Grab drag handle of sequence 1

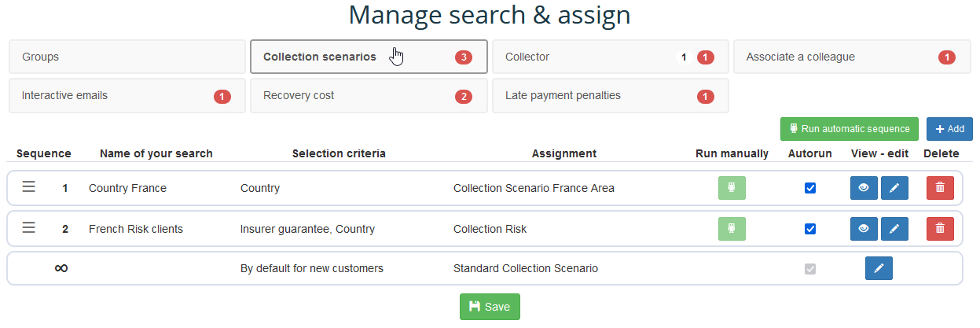point(29,187)
